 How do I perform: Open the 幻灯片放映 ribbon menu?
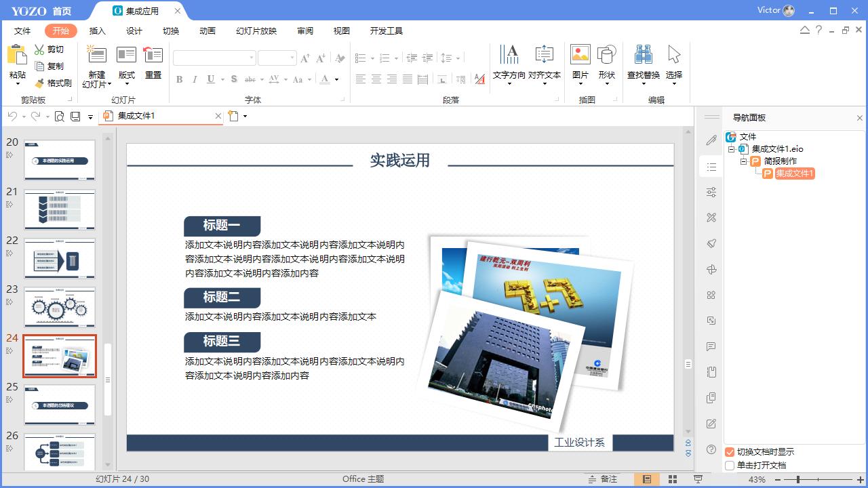point(255,30)
